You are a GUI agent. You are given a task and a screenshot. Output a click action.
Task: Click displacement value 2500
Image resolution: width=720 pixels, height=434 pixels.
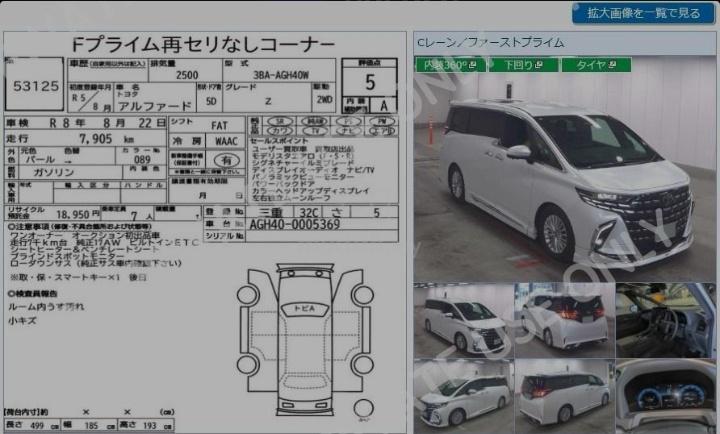[187, 75]
